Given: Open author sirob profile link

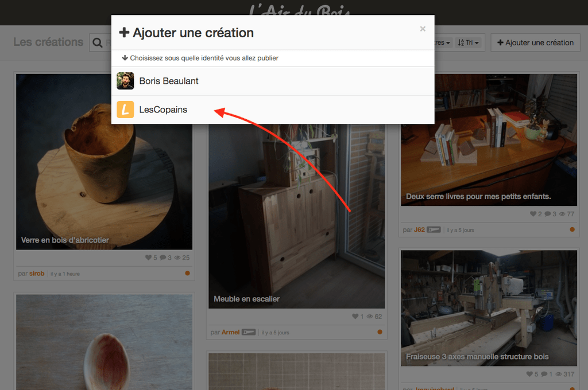Looking at the screenshot, I should click(37, 274).
